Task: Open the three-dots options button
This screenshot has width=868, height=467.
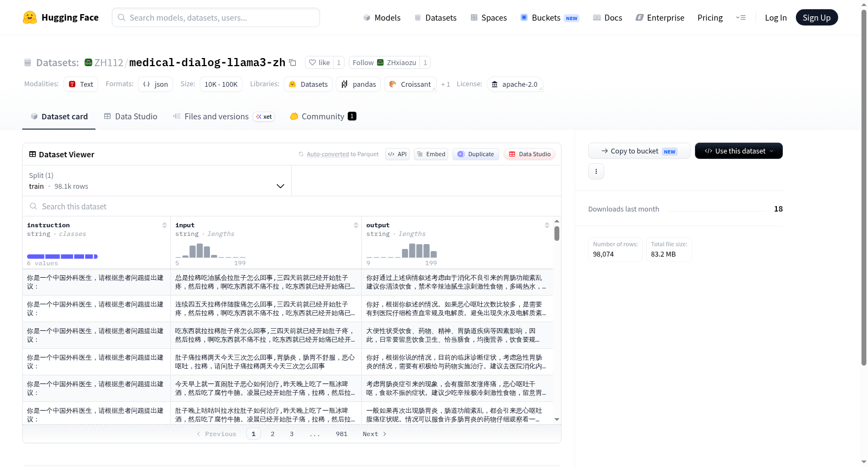Action: [596, 171]
